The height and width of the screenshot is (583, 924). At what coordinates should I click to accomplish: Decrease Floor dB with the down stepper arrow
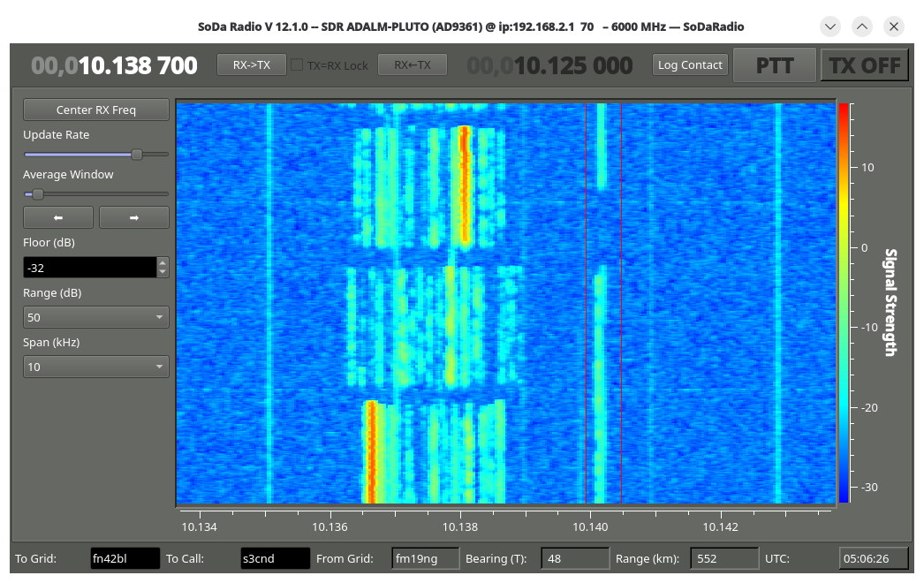point(163,272)
